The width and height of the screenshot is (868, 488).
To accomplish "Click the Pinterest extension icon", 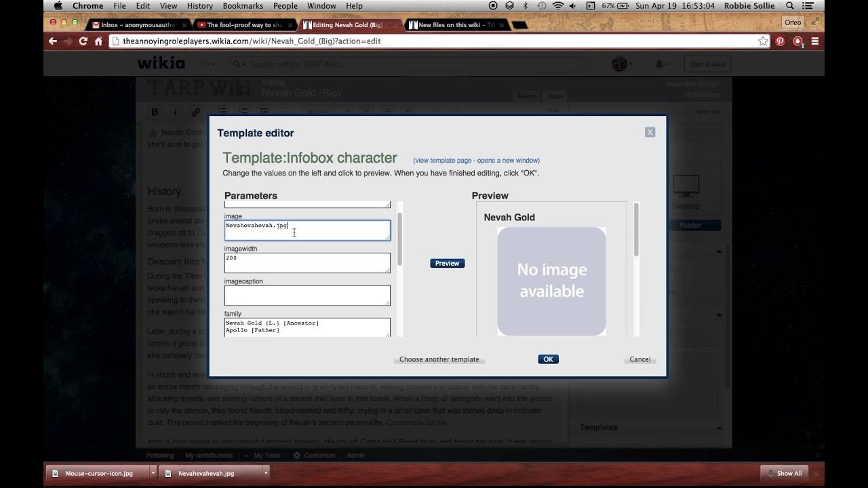I will (x=781, y=41).
